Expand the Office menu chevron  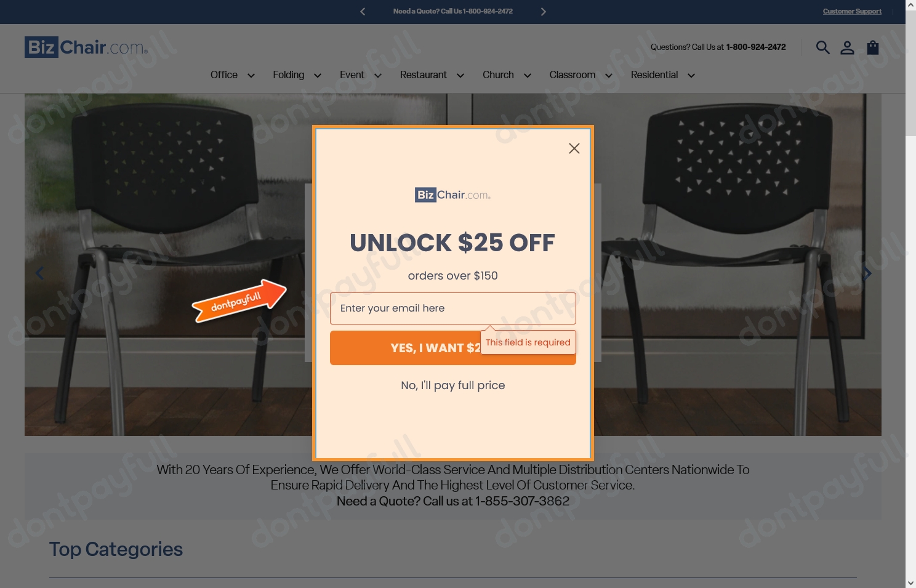(x=251, y=76)
